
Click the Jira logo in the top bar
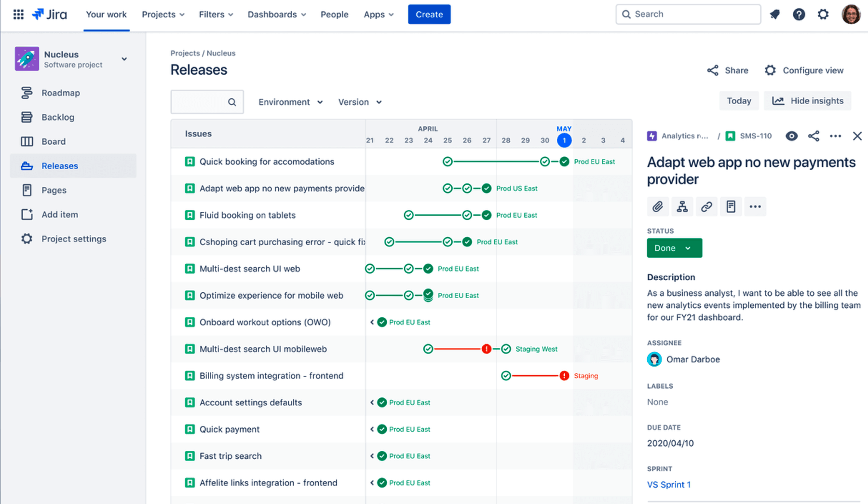click(x=50, y=14)
